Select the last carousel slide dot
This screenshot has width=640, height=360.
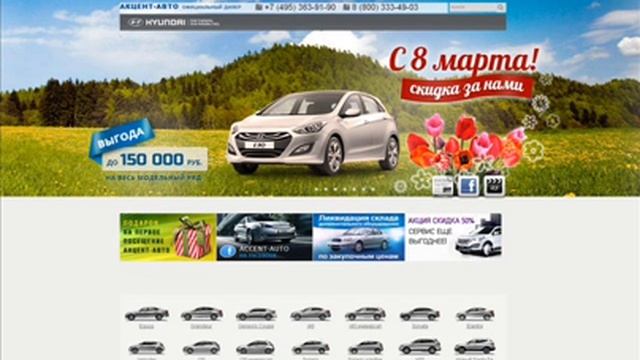pyautogui.click(x=373, y=189)
